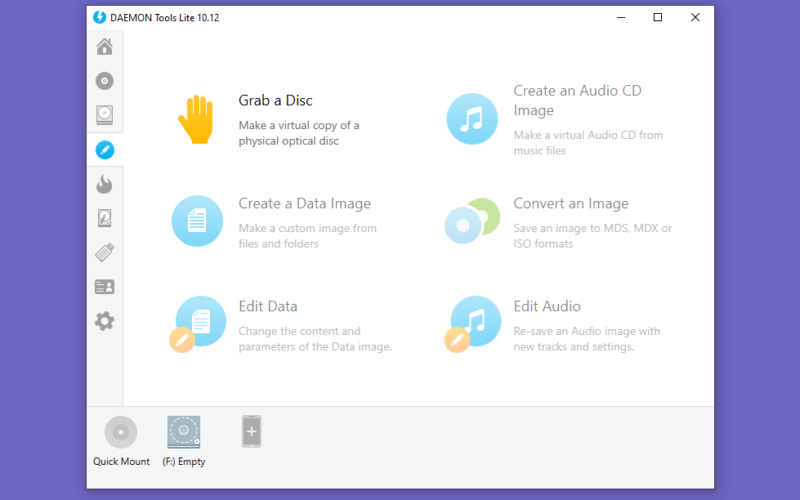Screen dimensions: 800x500
Task: Click 'Make a virtual copy of a physical optical disc' text
Action: point(299,133)
